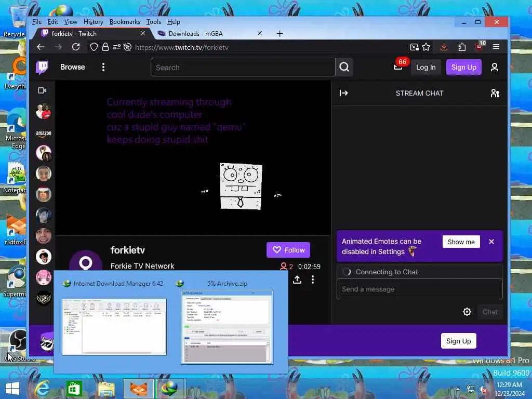Viewport: 532px width, 399px height.
Task: Open the Help menu
Action: [x=174, y=22]
